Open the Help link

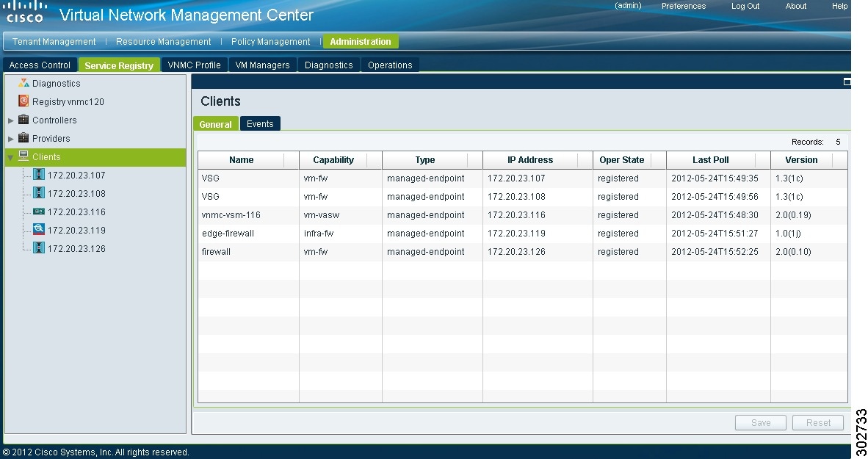[x=839, y=6]
